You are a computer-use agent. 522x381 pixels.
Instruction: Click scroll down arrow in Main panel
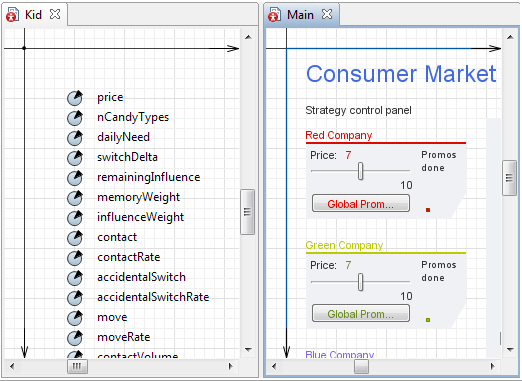coord(510,350)
